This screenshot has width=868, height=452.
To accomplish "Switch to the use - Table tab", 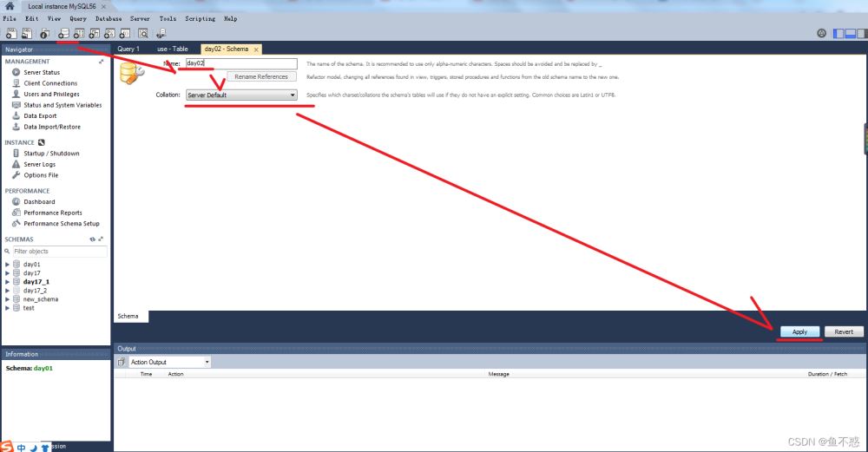I will click(x=173, y=49).
